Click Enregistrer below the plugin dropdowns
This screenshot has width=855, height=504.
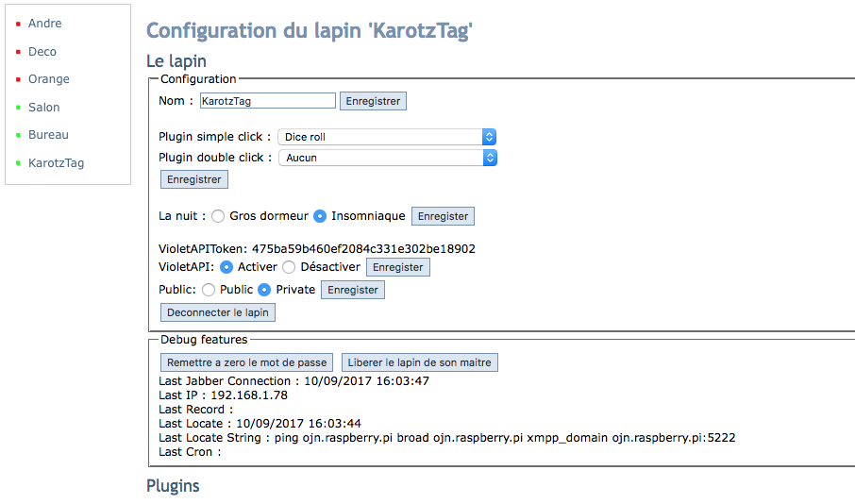194,179
